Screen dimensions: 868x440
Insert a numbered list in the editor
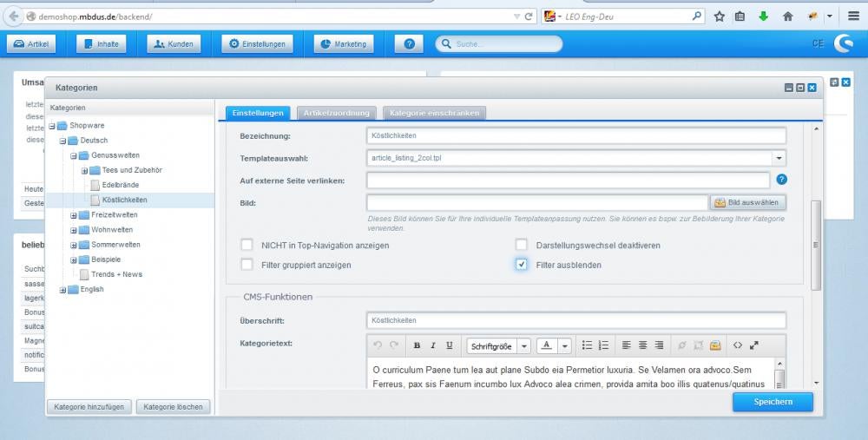point(604,345)
